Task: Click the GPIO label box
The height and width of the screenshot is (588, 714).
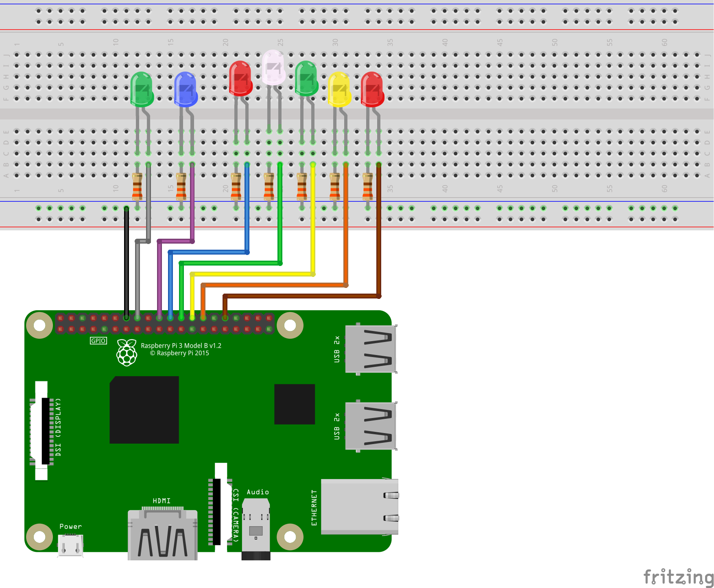Action: point(98,341)
